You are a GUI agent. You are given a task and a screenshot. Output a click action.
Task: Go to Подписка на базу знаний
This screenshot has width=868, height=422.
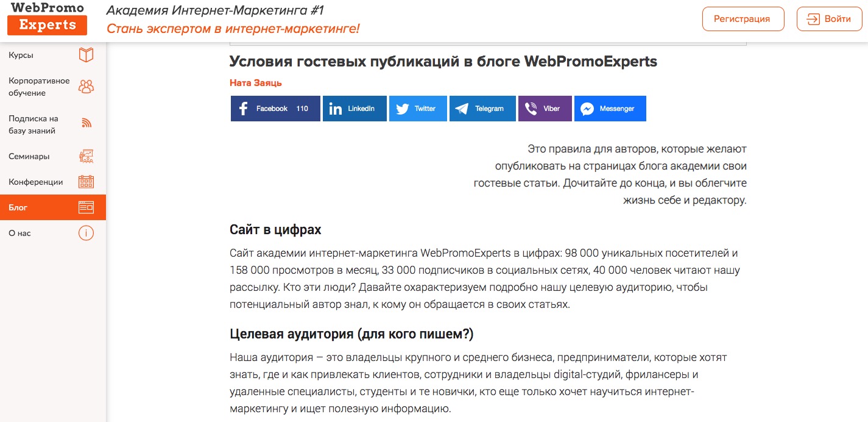point(53,124)
